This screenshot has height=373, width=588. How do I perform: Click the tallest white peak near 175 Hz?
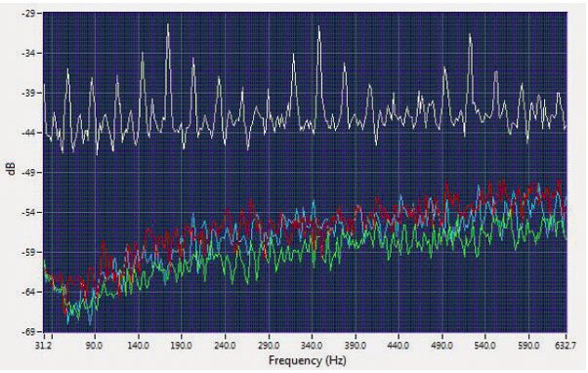168,25
